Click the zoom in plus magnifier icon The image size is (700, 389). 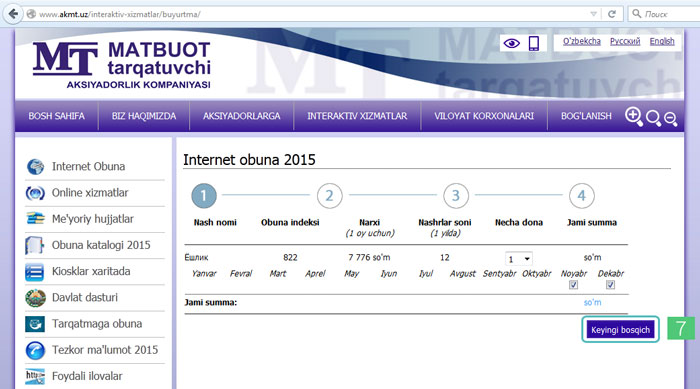pyautogui.click(x=634, y=117)
